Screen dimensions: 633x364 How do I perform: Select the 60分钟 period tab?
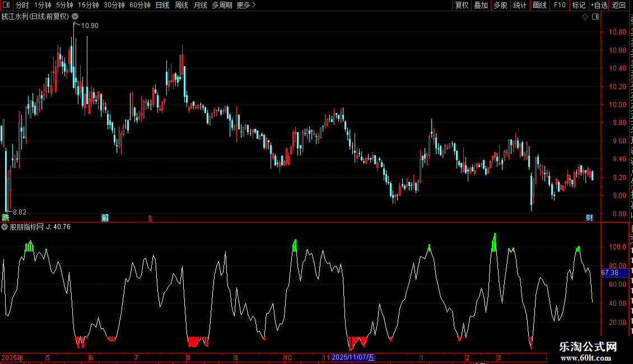pos(139,5)
